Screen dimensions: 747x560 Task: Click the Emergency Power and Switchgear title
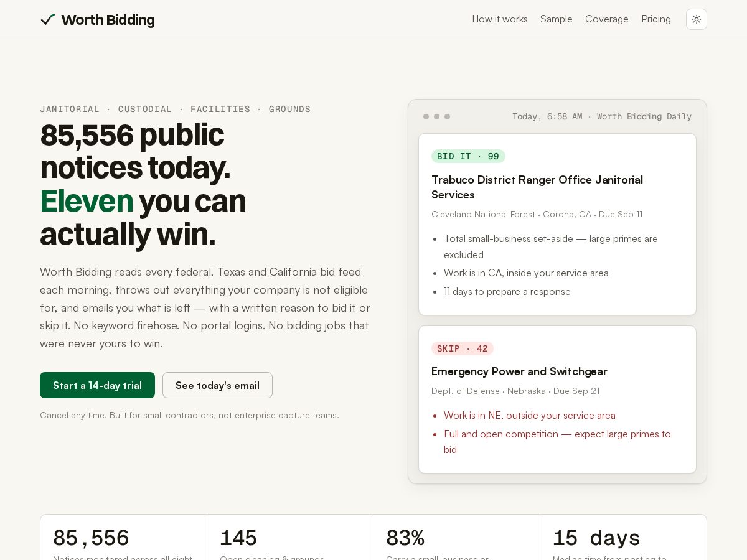click(x=519, y=371)
